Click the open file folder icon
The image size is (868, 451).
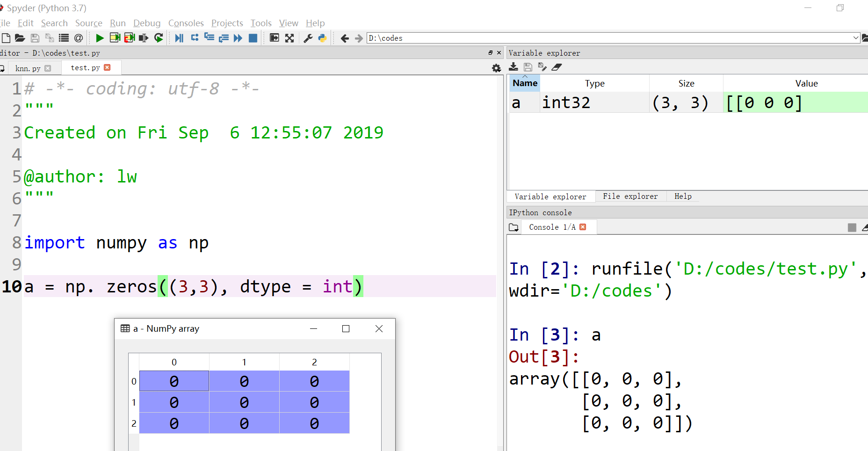[20, 38]
